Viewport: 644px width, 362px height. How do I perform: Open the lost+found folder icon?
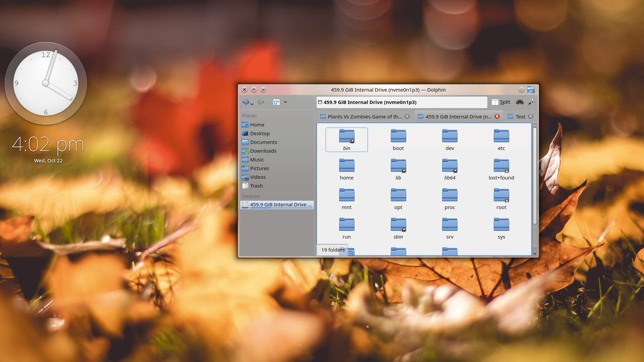(501, 166)
